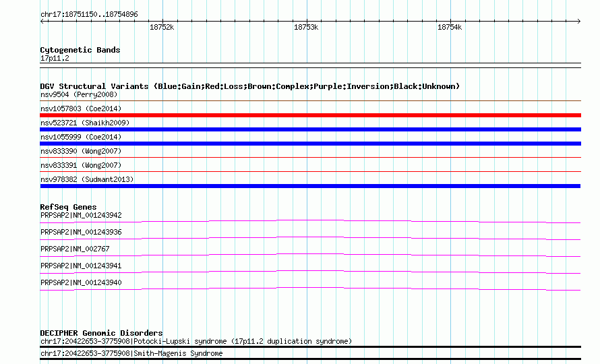
Task: Click the PRPSAP2|NM_002767 transcript label
Action: tap(75, 249)
